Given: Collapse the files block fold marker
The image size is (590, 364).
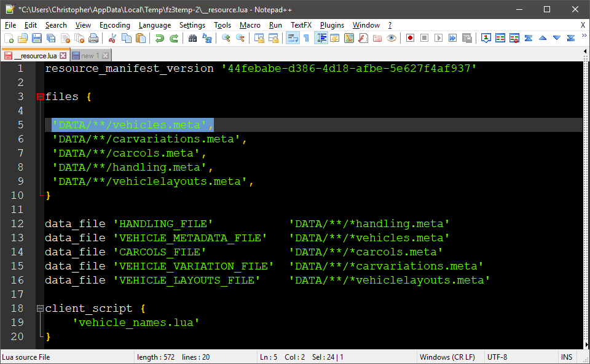Looking at the screenshot, I should tap(41, 97).
